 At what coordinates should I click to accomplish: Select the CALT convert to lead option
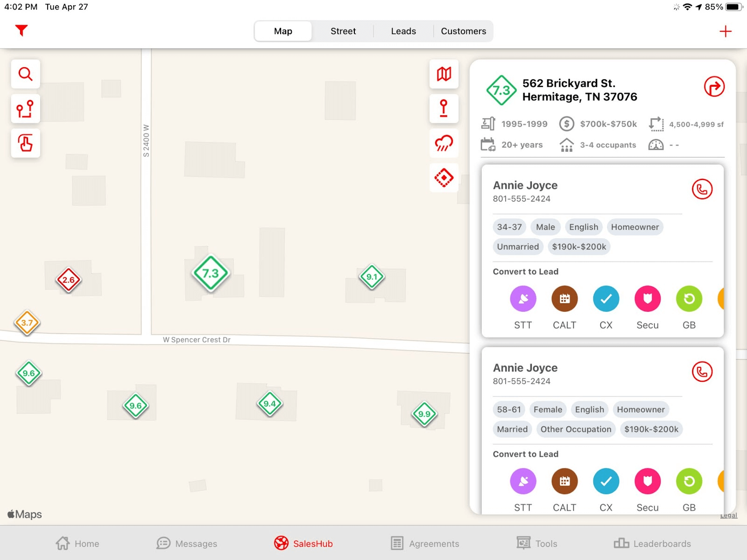[564, 299]
